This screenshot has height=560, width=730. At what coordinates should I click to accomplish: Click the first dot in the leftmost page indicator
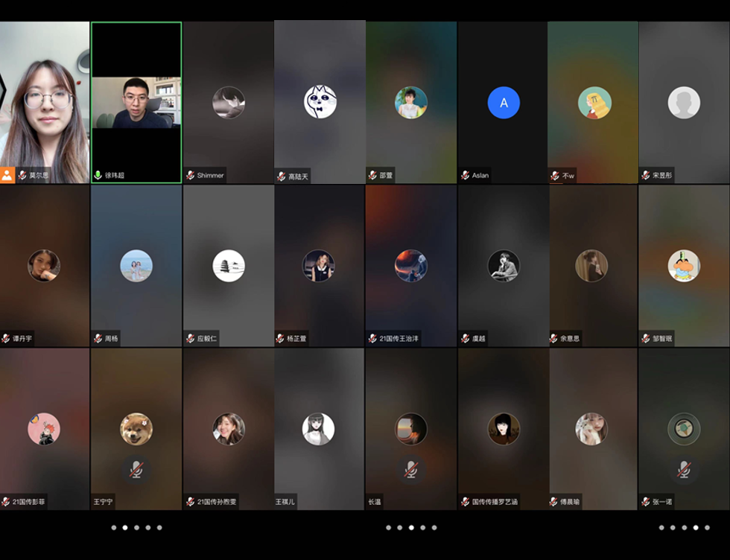pyautogui.click(x=113, y=527)
